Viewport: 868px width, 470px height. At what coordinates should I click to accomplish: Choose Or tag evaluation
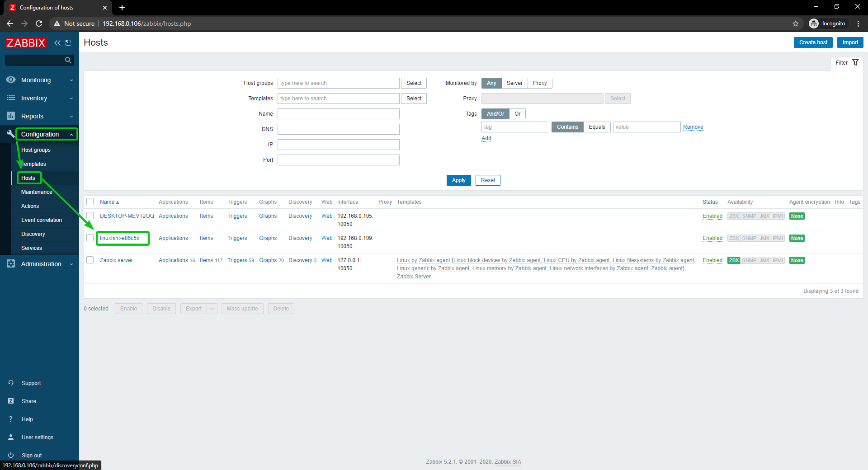click(518, 114)
